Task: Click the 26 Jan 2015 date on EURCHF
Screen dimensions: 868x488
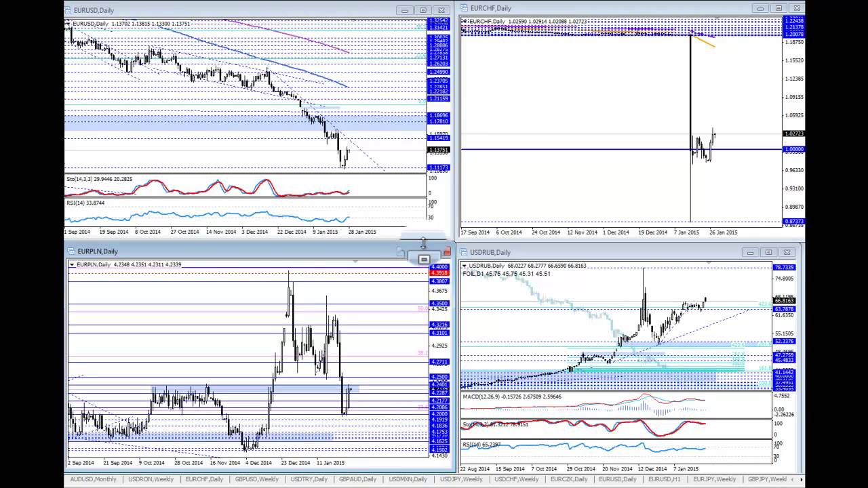Action: tap(724, 232)
